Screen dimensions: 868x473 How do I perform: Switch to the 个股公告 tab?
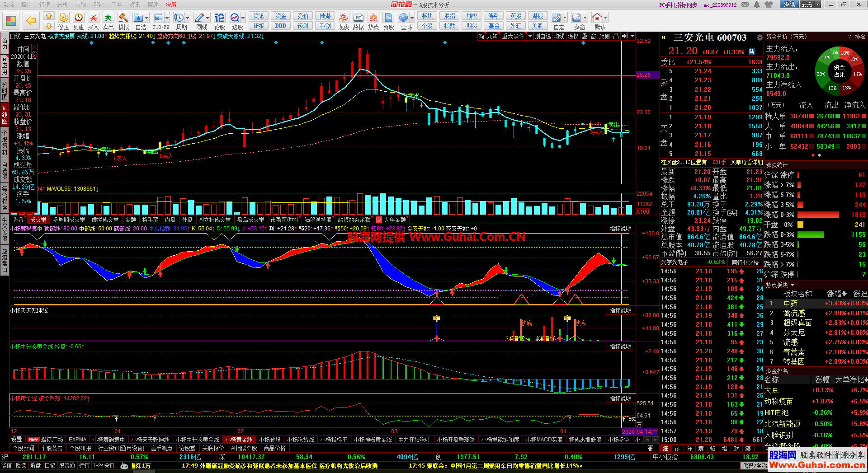[x=52, y=449]
